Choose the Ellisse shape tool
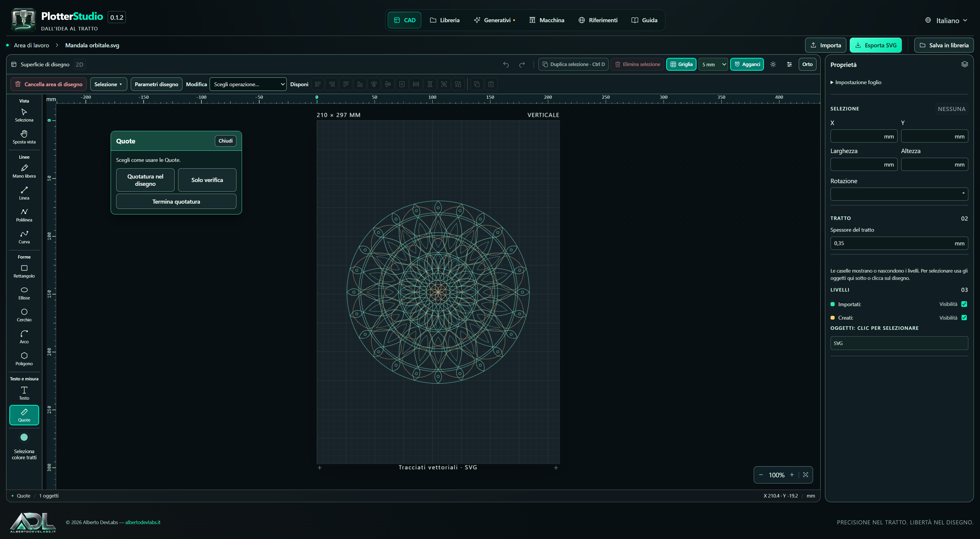 [24, 293]
